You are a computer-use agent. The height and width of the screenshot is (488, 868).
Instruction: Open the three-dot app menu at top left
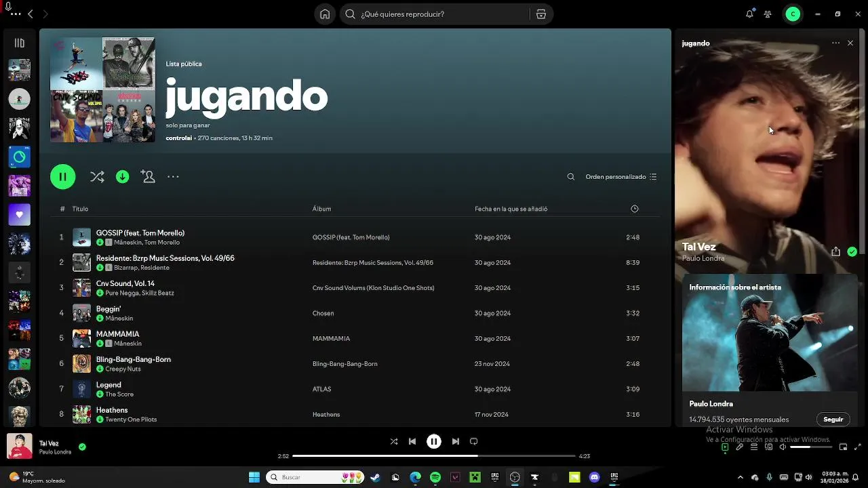[x=14, y=14]
